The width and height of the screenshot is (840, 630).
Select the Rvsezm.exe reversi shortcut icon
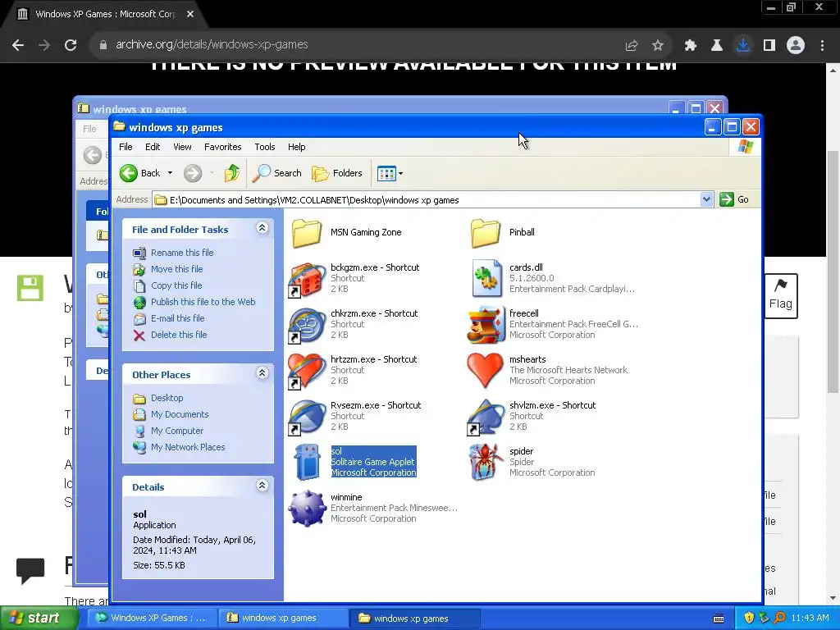click(307, 418)
